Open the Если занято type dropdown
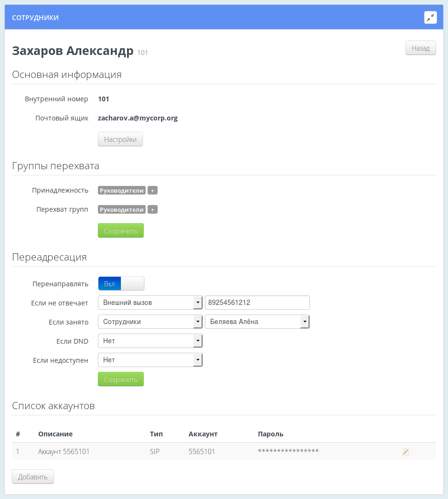This screenshot has height=499, width=448. tap(198, 322)
